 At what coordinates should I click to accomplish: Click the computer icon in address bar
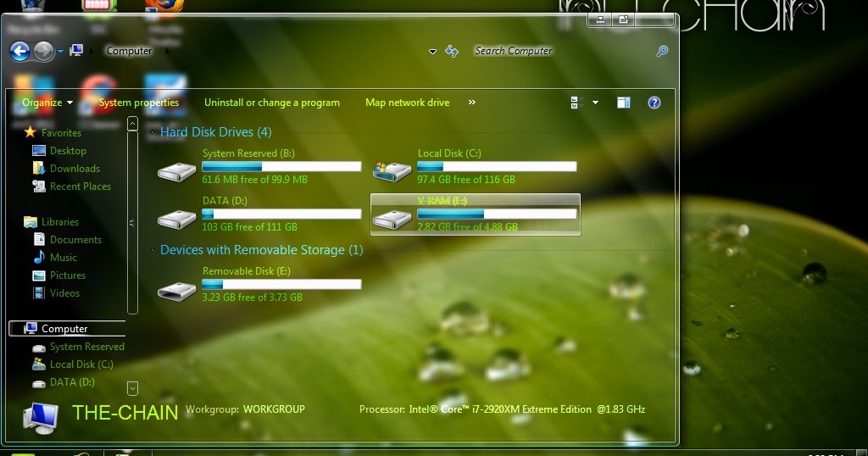[76, 51]
